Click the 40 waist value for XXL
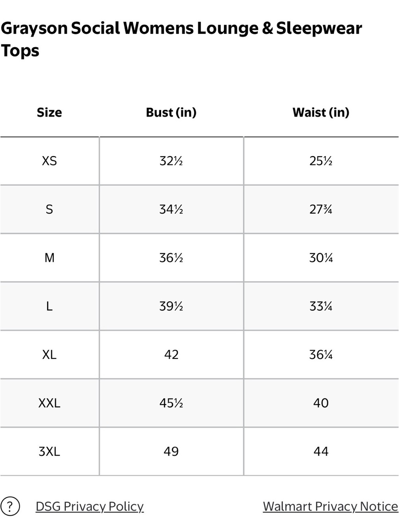The height and width of the screenshot is (532, 399). pyautogui.click(x=321, y=403)
